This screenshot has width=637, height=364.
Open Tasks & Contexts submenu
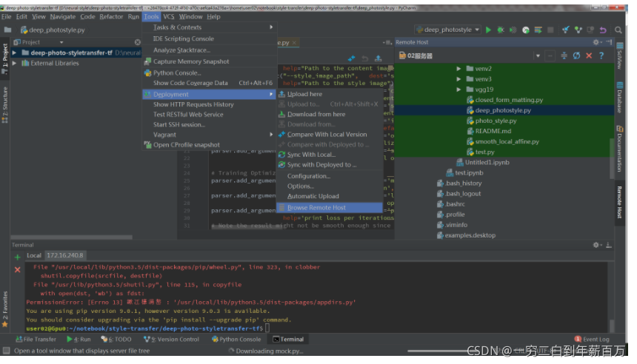coord(210,27)
